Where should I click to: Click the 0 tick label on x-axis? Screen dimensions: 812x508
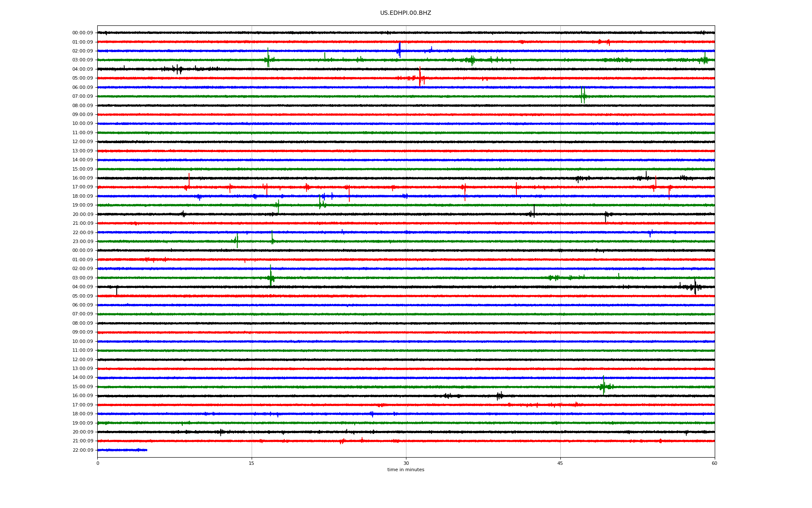point(98,463)
